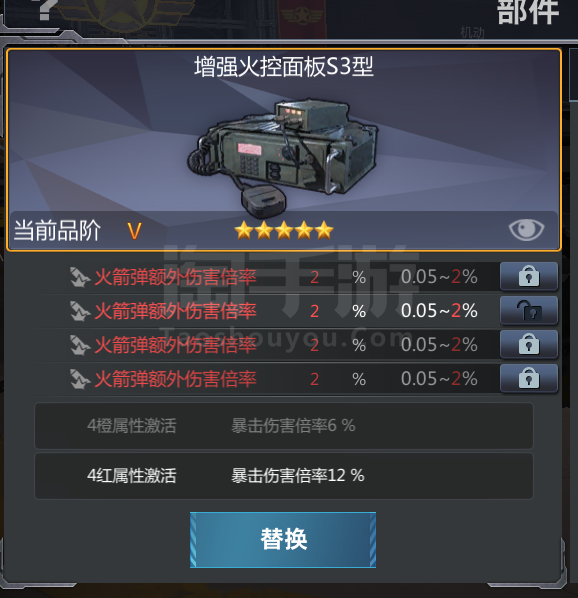Toggle the lock on the first attribute row
Image resolution: width=578 pixels, height=598 pixels.
click(529, 276)
